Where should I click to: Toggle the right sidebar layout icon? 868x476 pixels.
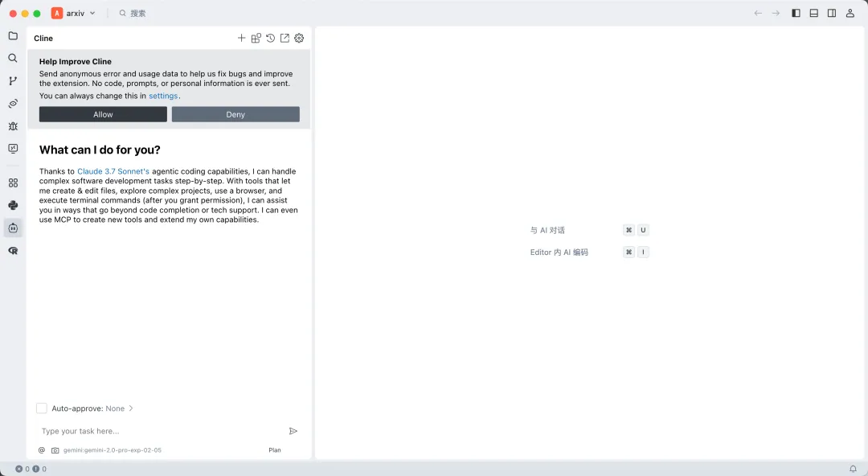point(832,14)
